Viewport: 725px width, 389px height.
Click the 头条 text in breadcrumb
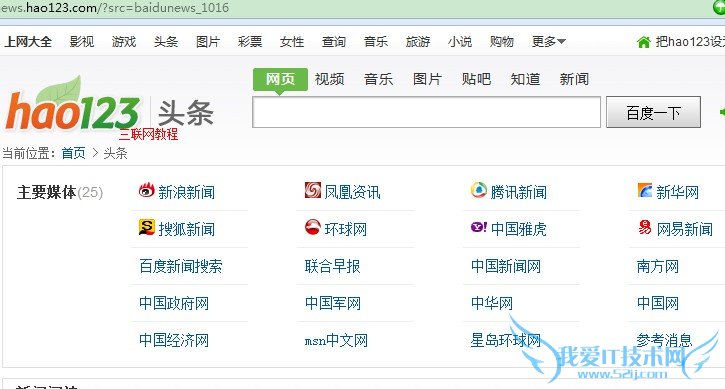[x=116, y=153]
